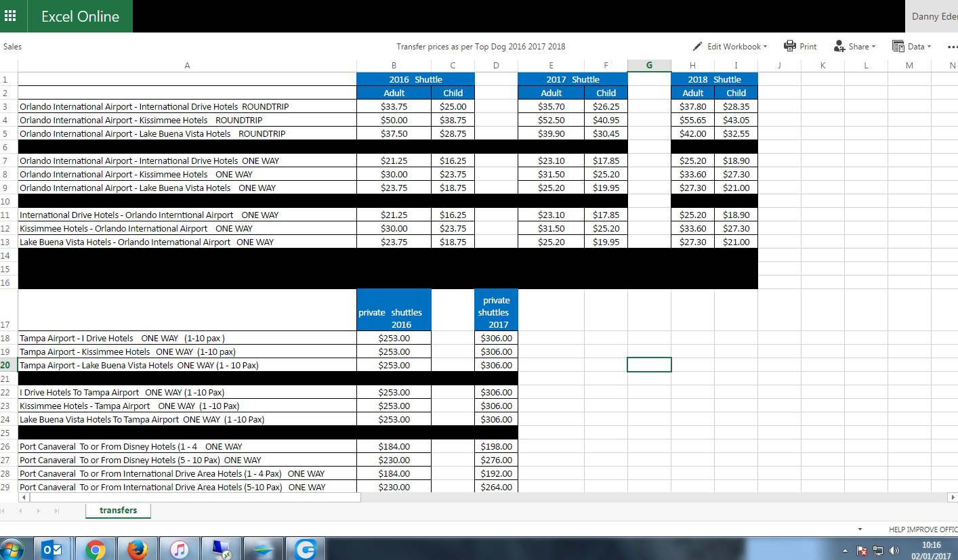This screenshot has width=958, height=560.
Task: Open the network tray icon
Action: click(x=878, y=550)
